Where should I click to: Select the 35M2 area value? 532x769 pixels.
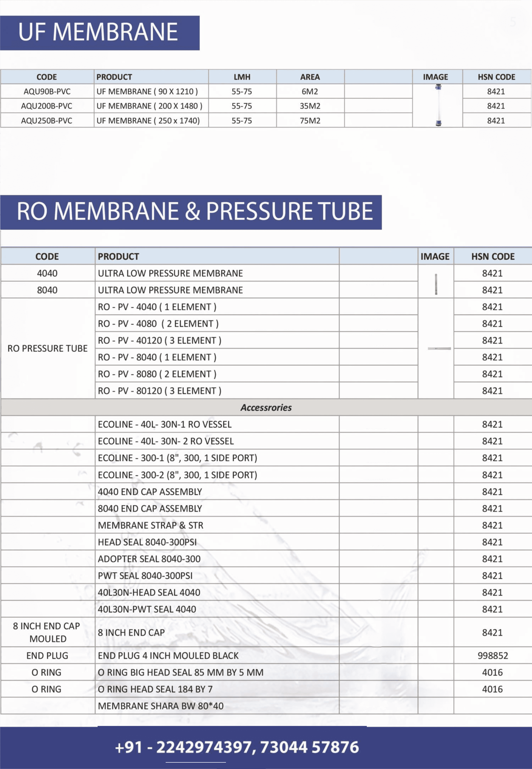310,106
